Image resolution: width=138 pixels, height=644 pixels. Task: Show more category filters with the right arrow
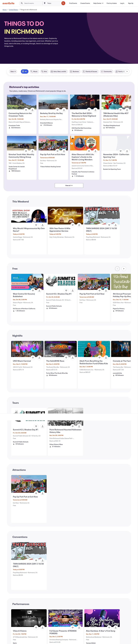(x=127, y=71)
